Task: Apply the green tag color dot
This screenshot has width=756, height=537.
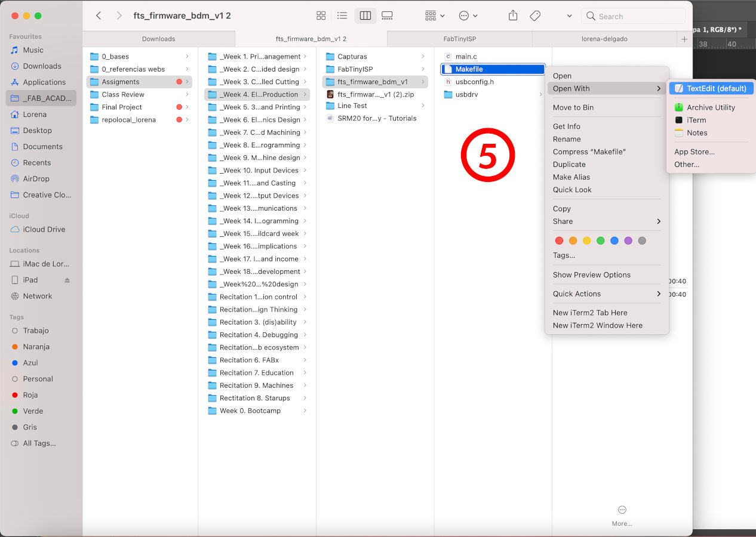Action: (x=601, y=240)
